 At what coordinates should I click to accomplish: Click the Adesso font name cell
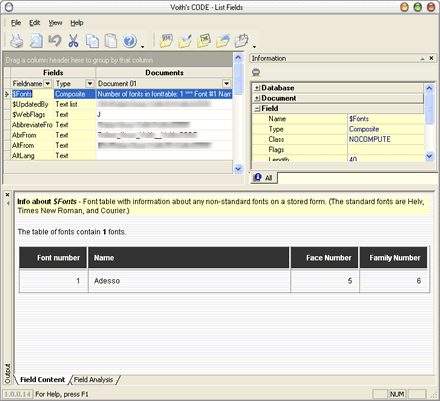pos(189,281)
